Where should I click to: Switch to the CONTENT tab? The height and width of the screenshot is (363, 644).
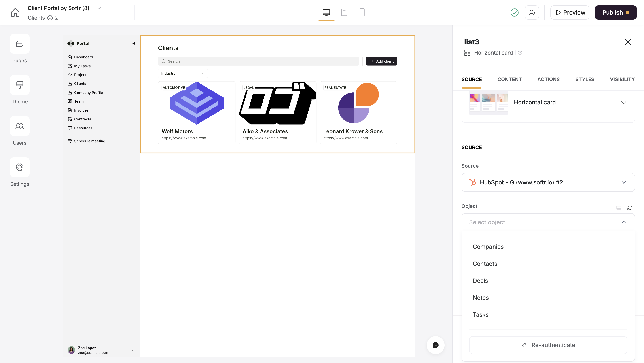tap(510, 79)
